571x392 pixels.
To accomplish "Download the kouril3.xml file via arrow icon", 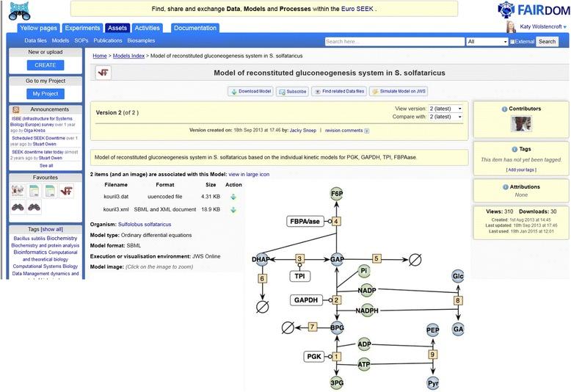I will 233,210.
